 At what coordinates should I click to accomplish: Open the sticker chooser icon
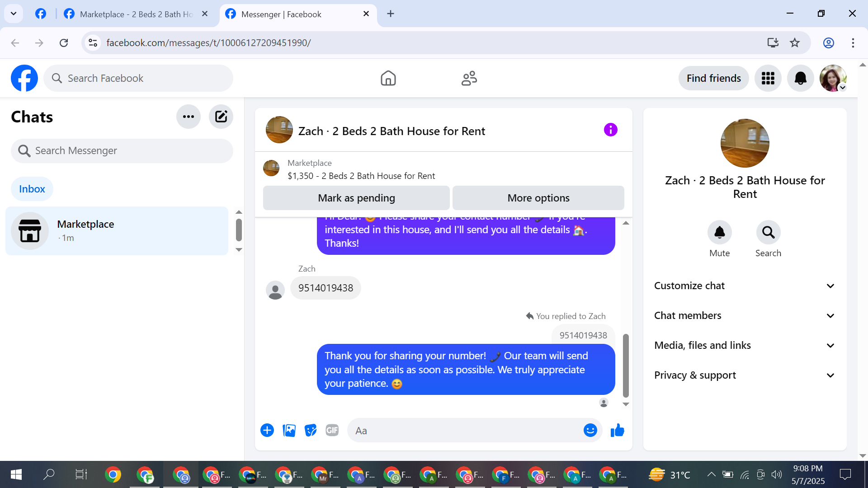[311, 431]
